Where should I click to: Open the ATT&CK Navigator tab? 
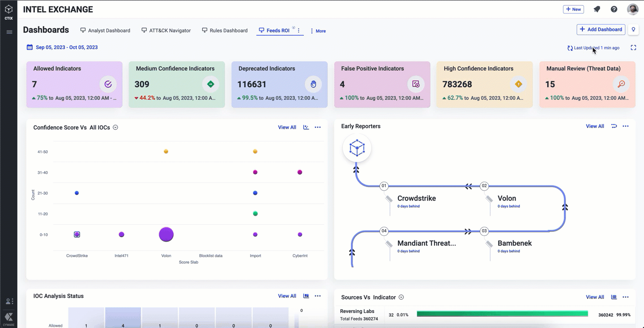click(x=166, y=30)
